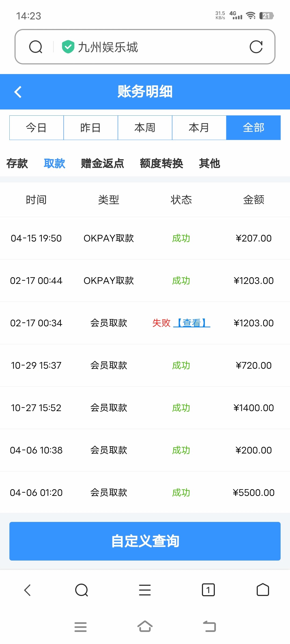290x644 pixels.
Task: Open browser search from the bottom toolbar
Action: [x=82, y=590]
